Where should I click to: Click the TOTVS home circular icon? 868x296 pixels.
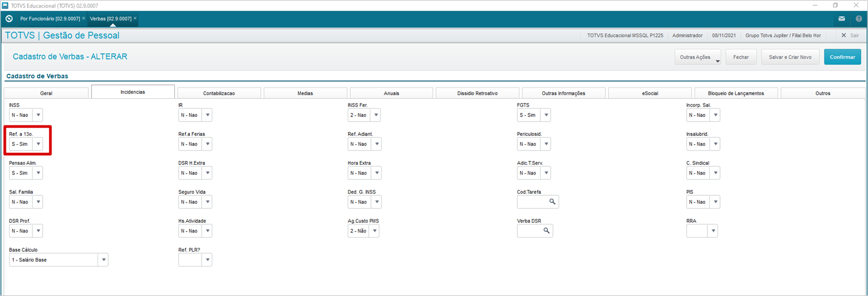tap(9, 19)
